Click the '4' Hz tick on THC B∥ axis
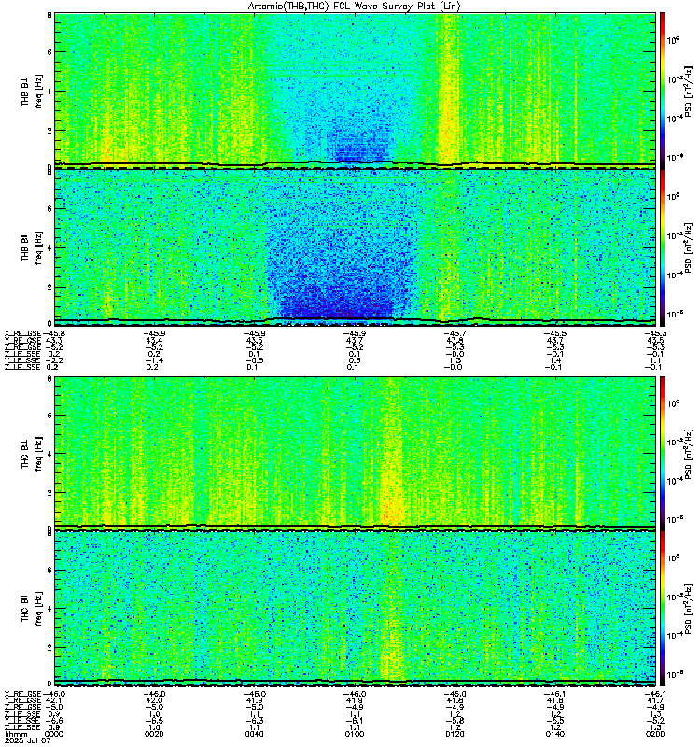700x747 pixels. tap(49, 609)
